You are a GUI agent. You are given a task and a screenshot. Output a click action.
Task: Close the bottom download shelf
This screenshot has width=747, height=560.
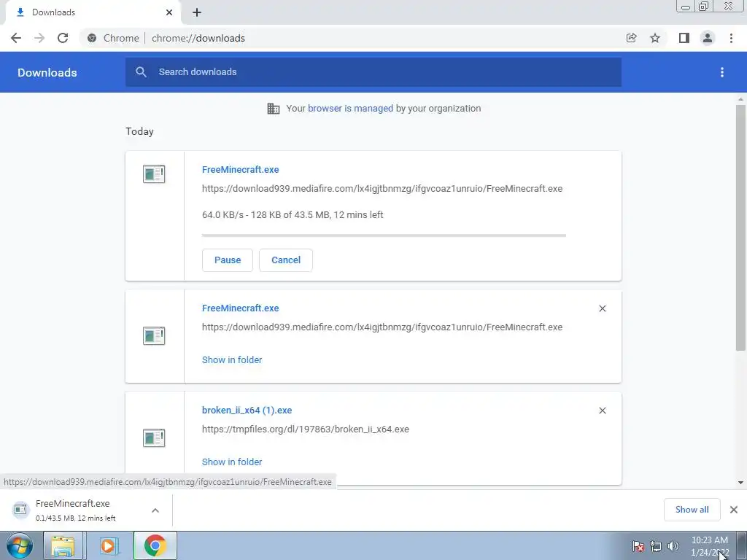[734, 510]
